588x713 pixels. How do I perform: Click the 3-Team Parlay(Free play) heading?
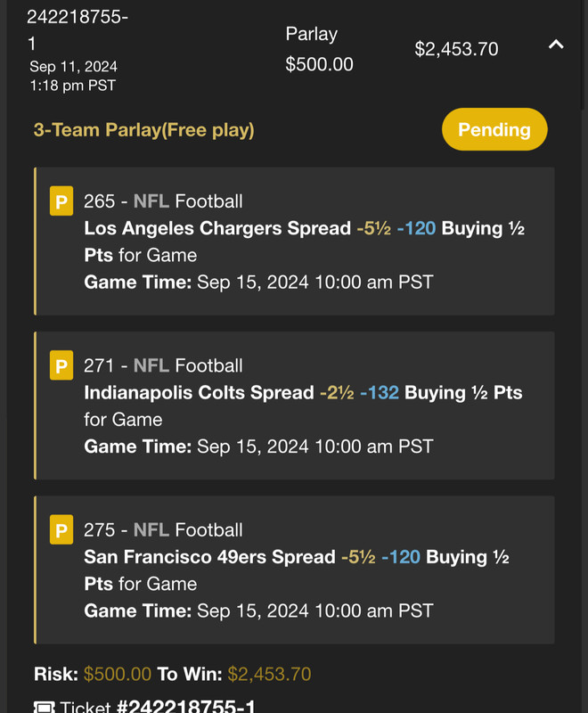pos(143,130)
